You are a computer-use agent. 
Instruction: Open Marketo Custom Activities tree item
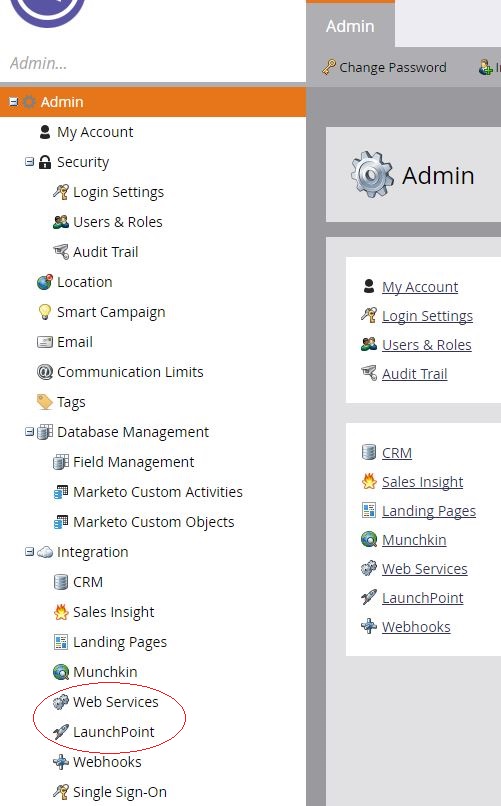coord(158,492)
